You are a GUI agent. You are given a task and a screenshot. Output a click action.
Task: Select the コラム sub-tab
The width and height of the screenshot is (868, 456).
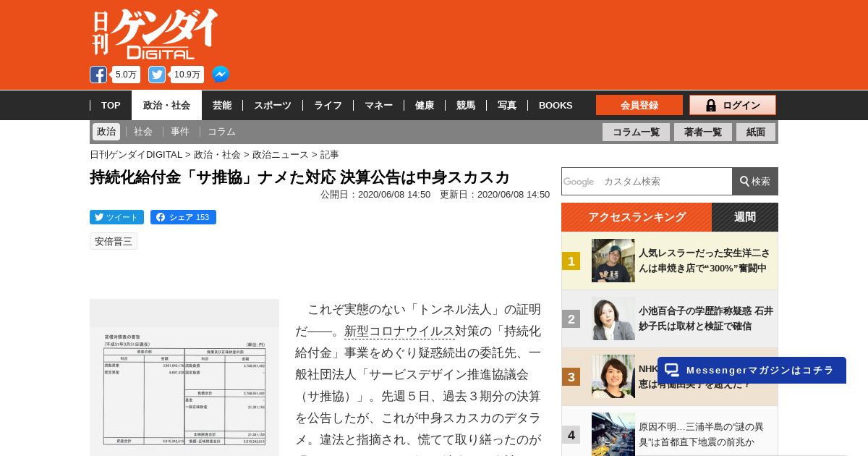coord(221,132)
